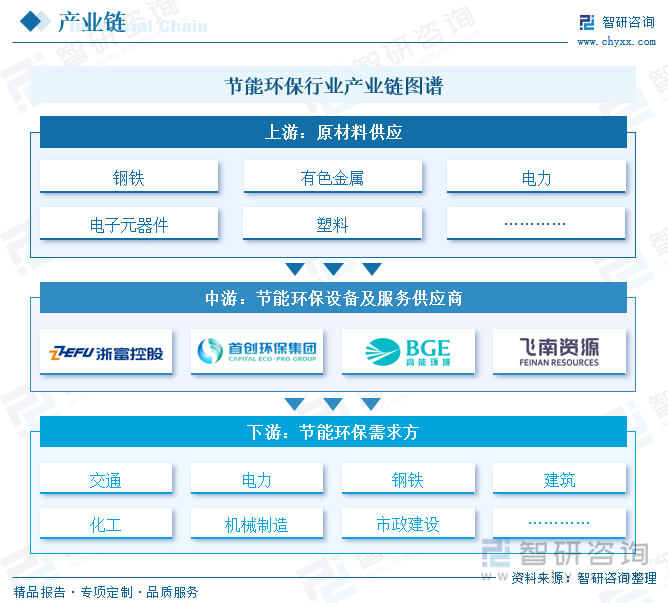Screen dimensions: 668x603
Task: Click the 飞南资源 Feinan Resources logo
Action: coord(559,352)
